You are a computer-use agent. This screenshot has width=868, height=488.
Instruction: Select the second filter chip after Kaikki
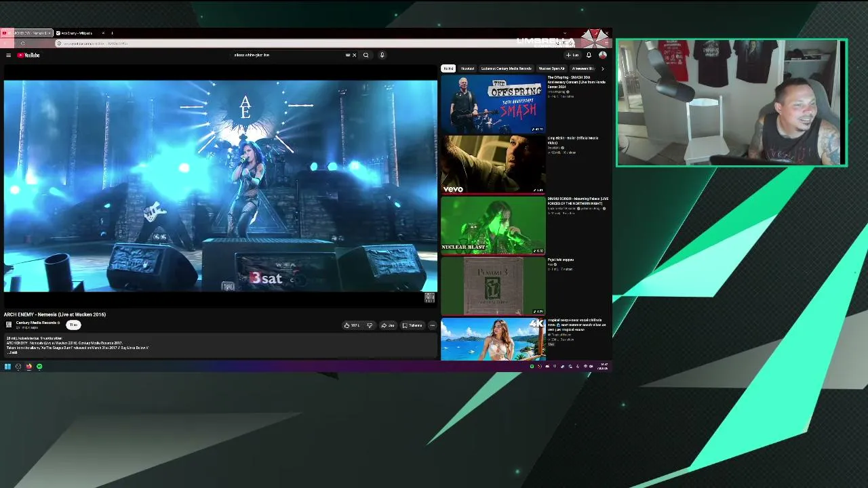468,68
